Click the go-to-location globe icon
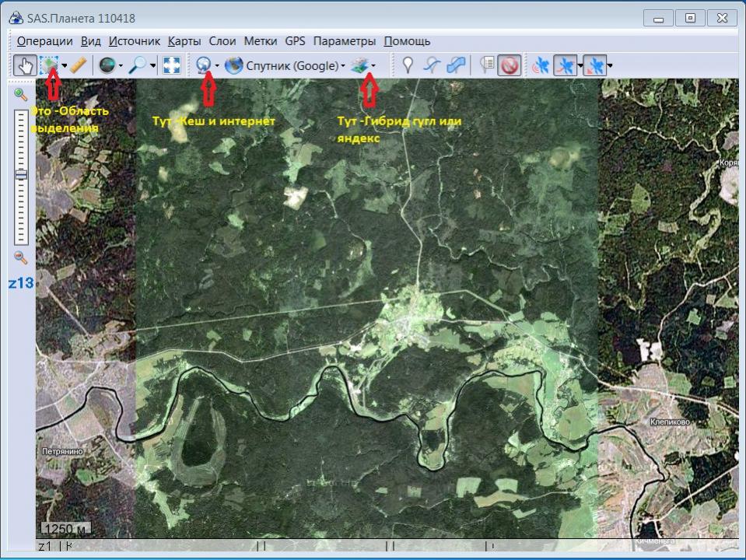The image size is (746, 560). [107, 66]
